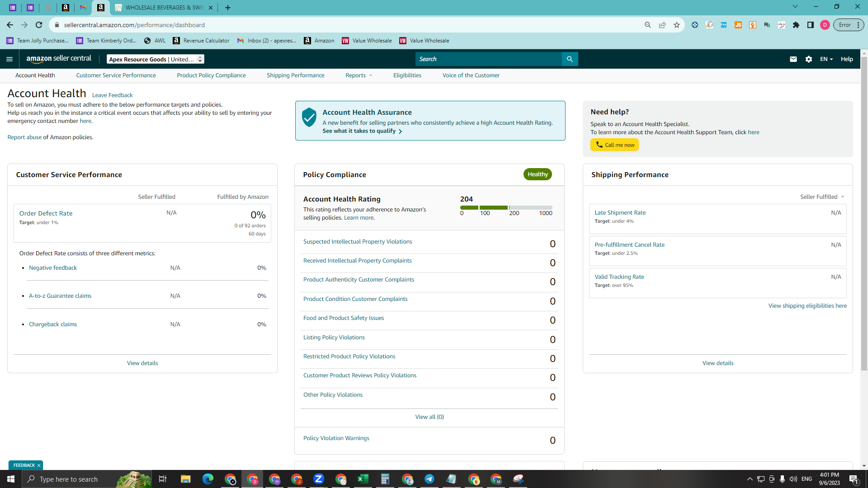Open Product Policy Compliance tab
The image size is (868, 488).
211,75
